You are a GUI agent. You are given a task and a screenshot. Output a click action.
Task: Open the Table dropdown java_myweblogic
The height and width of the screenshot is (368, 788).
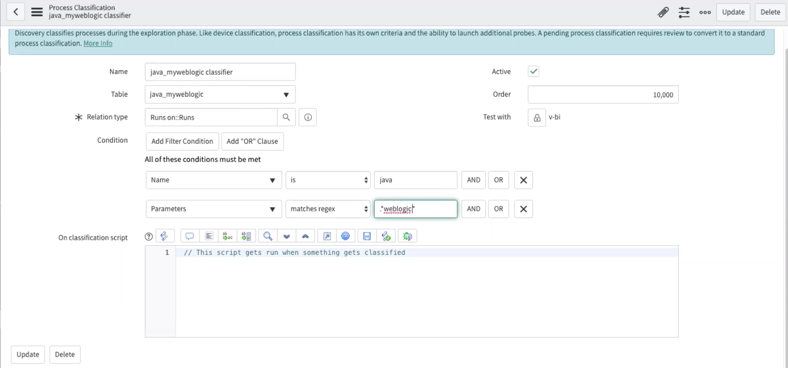click(220, 95)
